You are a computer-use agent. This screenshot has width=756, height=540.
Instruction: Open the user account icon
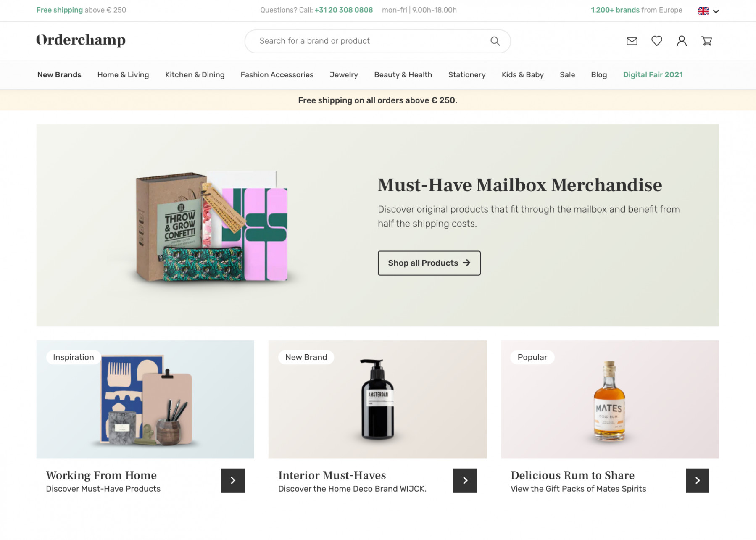(x=681, y=41)
